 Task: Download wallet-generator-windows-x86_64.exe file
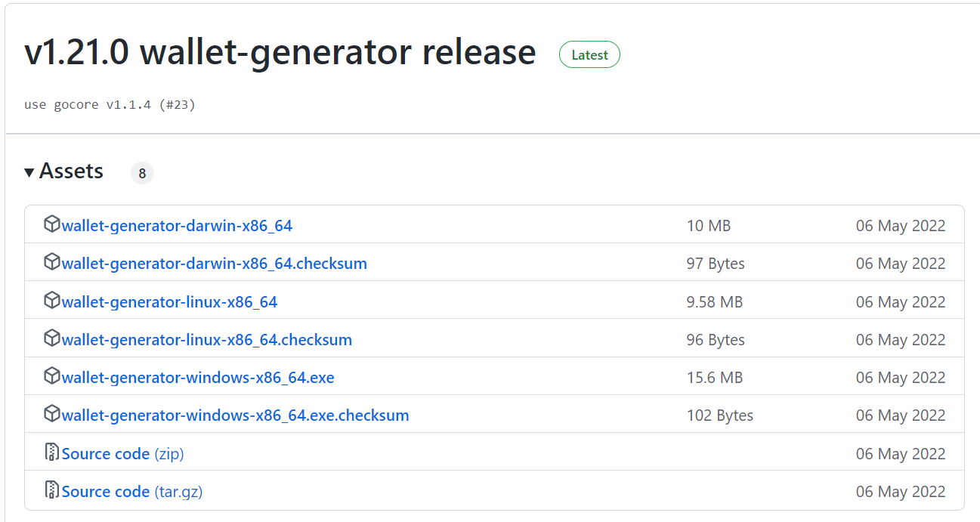click(x=198, y=378)
